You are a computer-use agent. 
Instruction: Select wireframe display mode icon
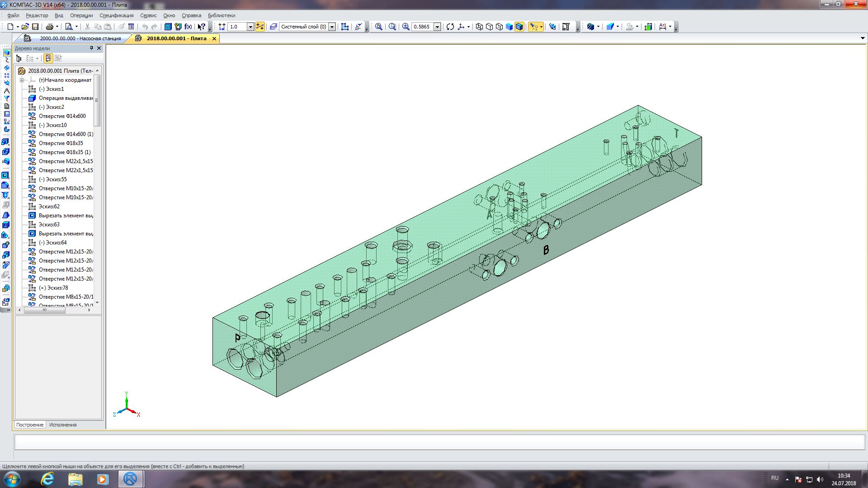click(479, 27)
